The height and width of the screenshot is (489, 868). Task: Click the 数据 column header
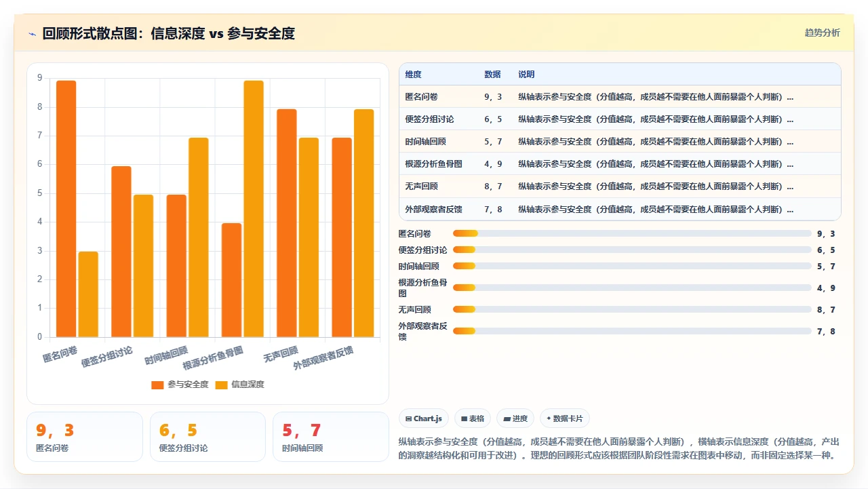tap(492, 75)
